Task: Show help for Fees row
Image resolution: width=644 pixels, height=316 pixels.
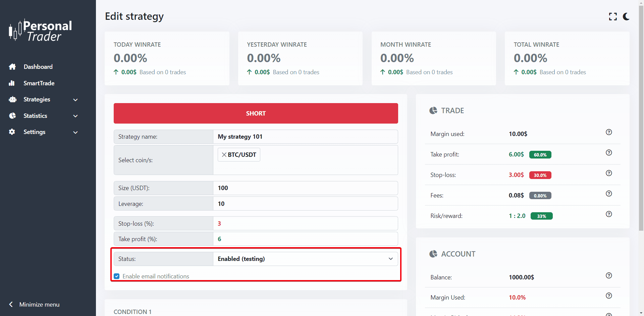Action: pos(609,194)
